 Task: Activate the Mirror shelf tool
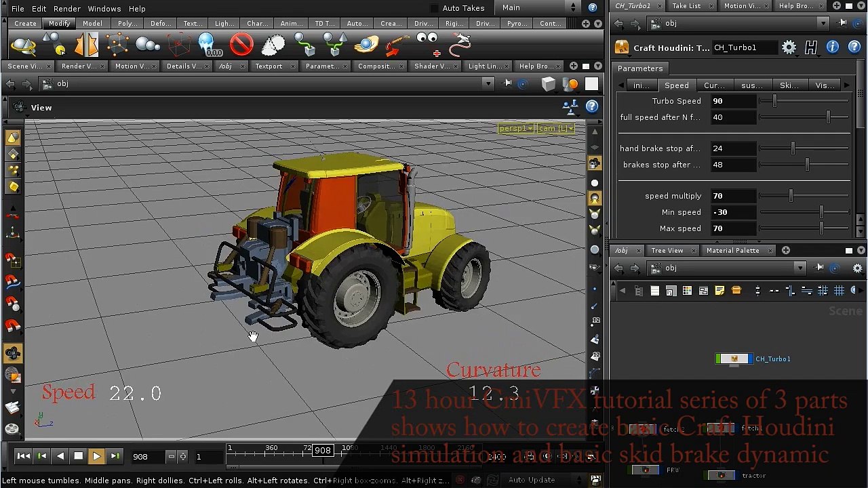pyautogui.click(x=86, y=45)
